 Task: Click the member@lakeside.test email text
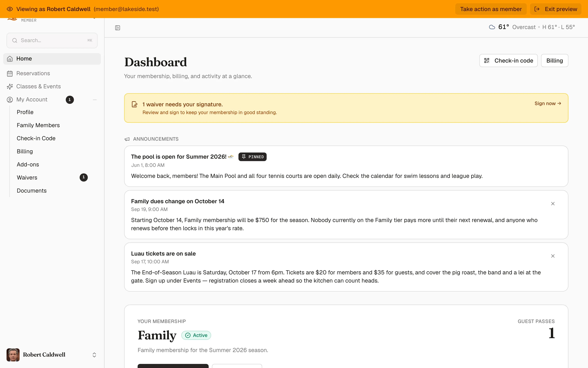click(x=126, y=9)
